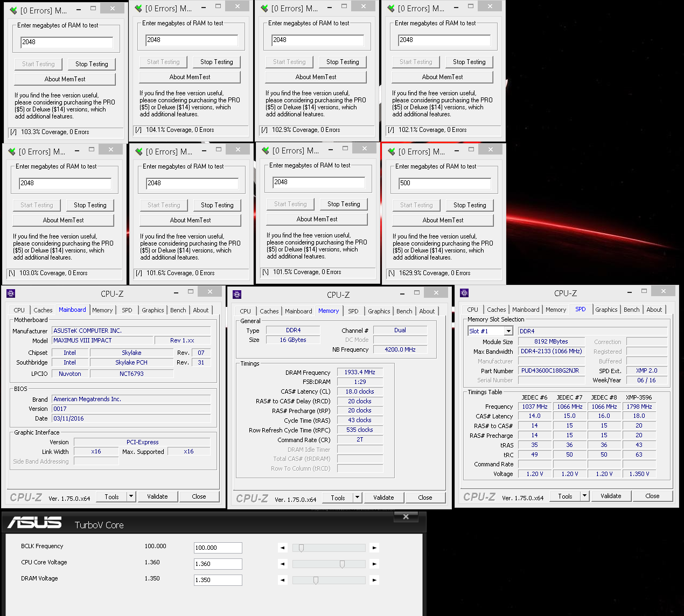
Task: Click the BCLK Frequency slider
Action: click(x=329, y=548)
